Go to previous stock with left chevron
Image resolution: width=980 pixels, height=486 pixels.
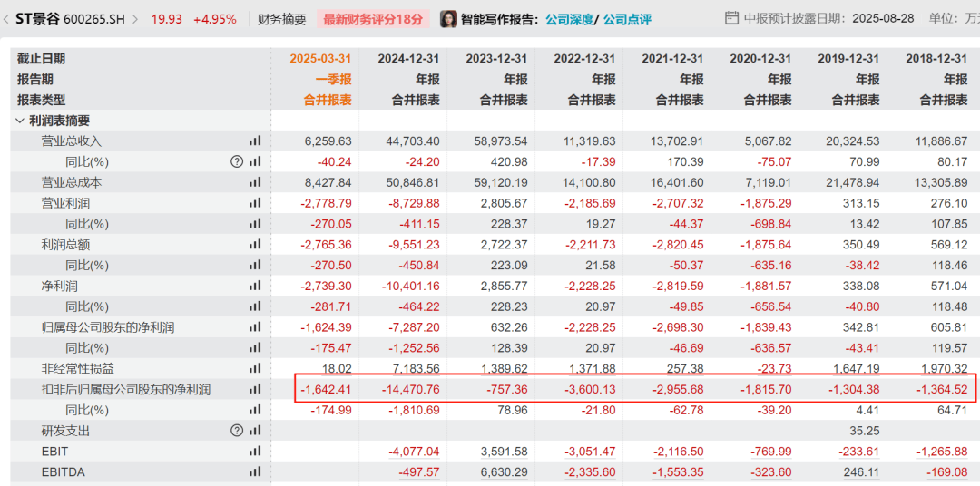coord(6,19)
